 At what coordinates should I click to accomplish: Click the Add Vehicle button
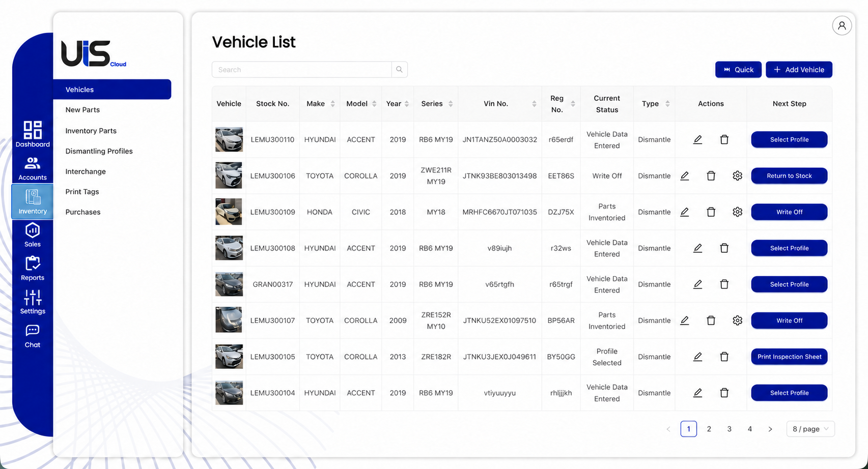799,70
